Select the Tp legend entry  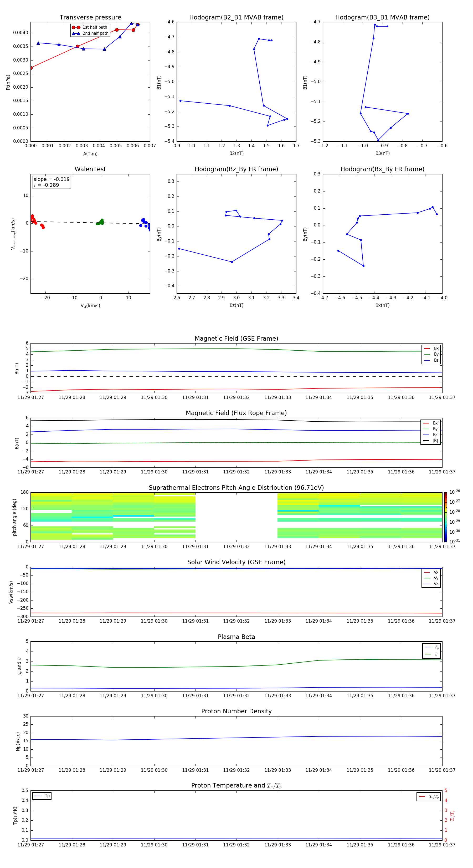point(42,796)
